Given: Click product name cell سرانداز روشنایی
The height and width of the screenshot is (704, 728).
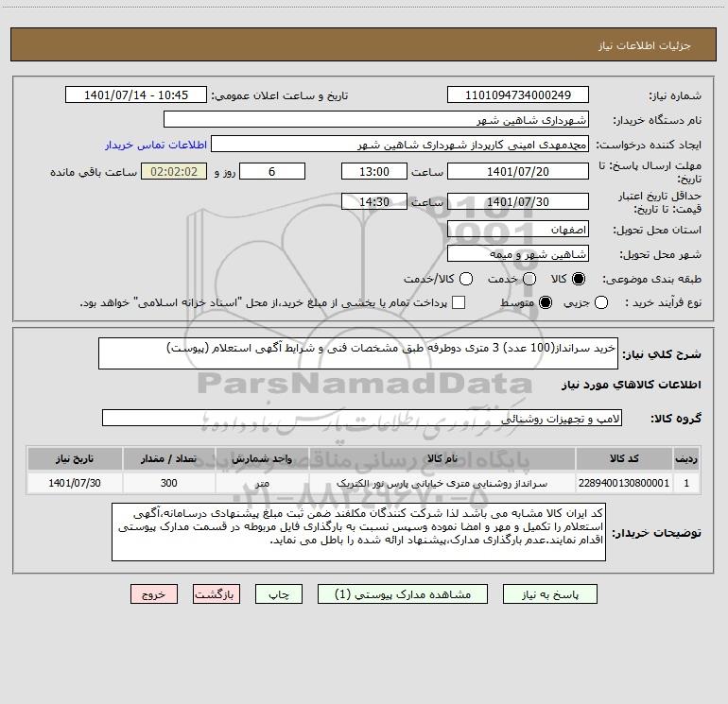Looking at the screenshot, I should pyautogui.click(x=442, y=483).
